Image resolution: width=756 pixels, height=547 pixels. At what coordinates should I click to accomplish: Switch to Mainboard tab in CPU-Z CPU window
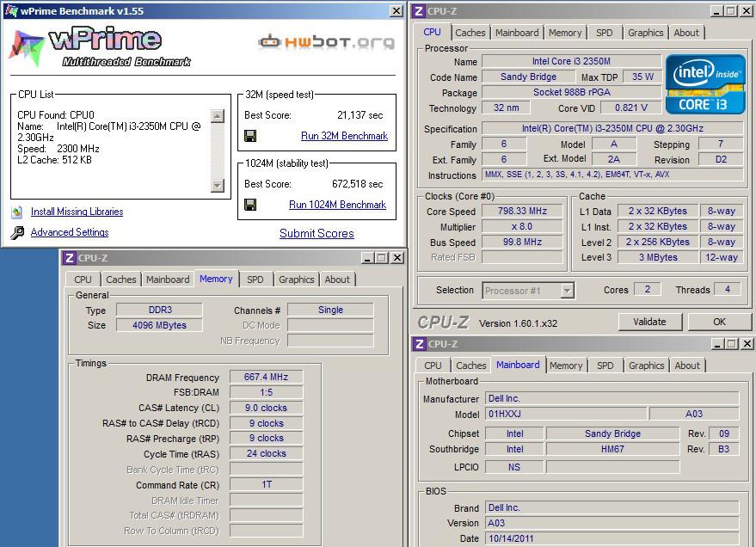(517, 33)
